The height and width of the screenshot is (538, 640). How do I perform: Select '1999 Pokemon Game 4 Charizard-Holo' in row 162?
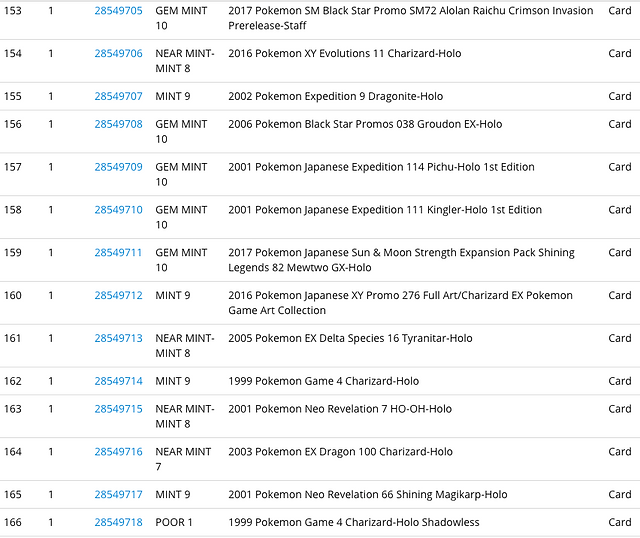coord(324,381)
